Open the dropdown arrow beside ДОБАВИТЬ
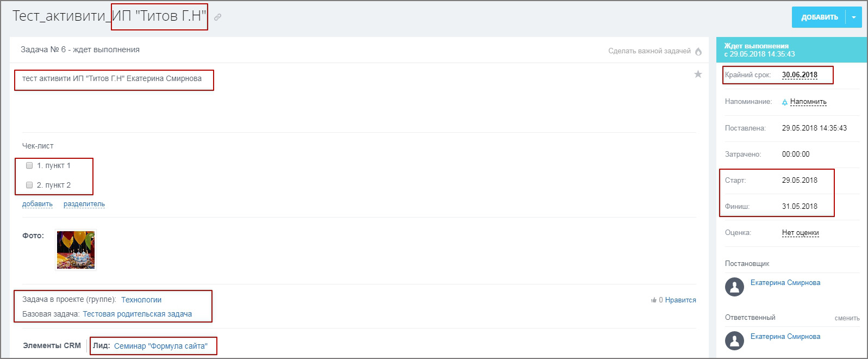Viewport: 868px width, 359px height. pos(853,17)
